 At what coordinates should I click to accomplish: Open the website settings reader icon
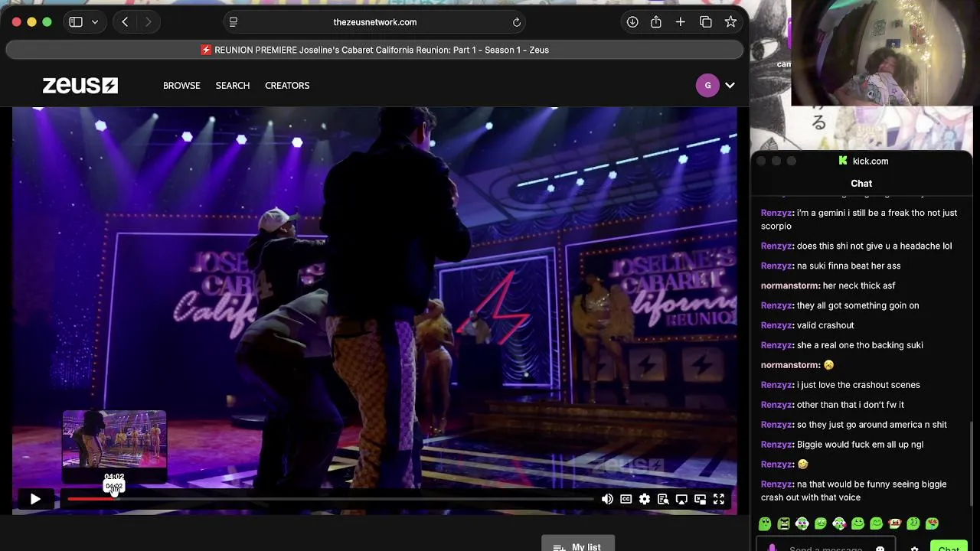(x=234, y=22)
